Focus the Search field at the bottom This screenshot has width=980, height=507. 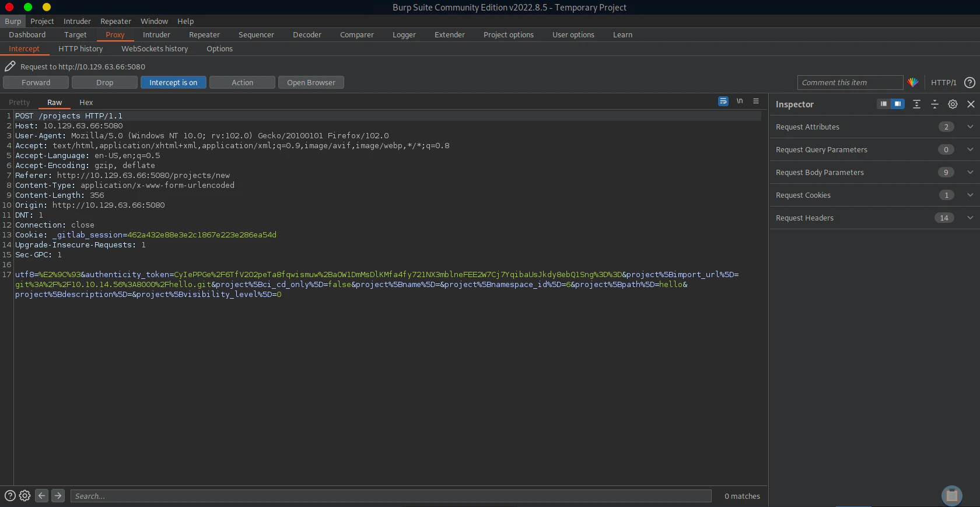click(391, 496)
